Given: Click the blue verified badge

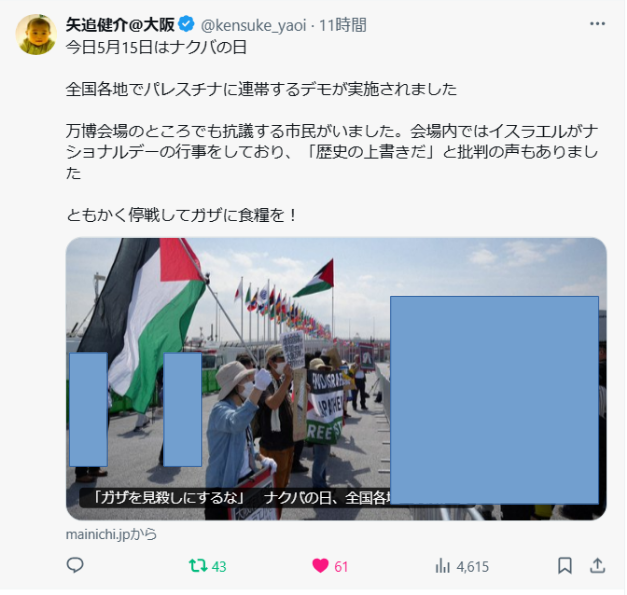Looking at the screenshot, I should click(186, 24).
